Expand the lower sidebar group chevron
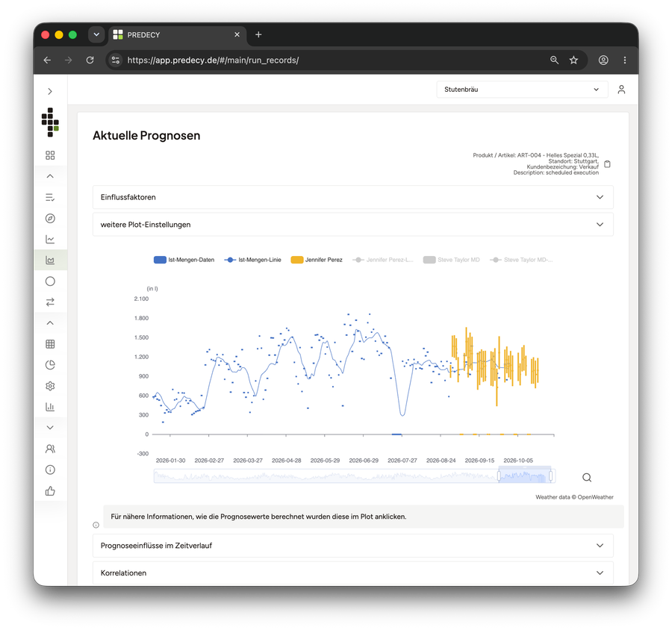This screenshot has height=630, width=672. pos(50,428)
